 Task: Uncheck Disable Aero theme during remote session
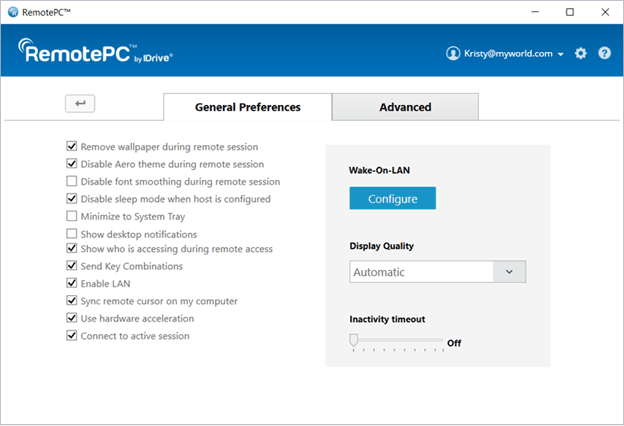coord(72,164)
